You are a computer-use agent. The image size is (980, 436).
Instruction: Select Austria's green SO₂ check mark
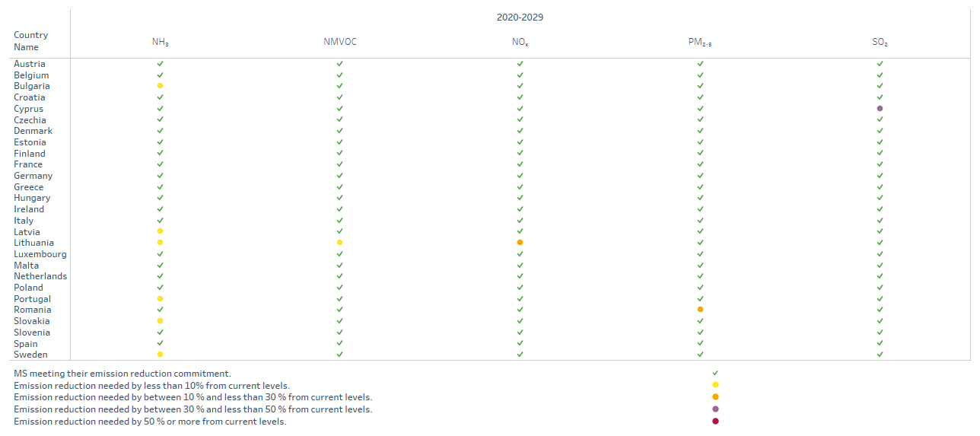click(880, 64)
